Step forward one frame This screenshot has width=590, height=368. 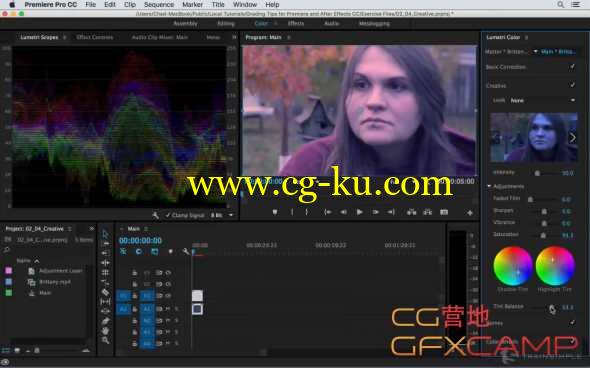[x=375, y=212]
